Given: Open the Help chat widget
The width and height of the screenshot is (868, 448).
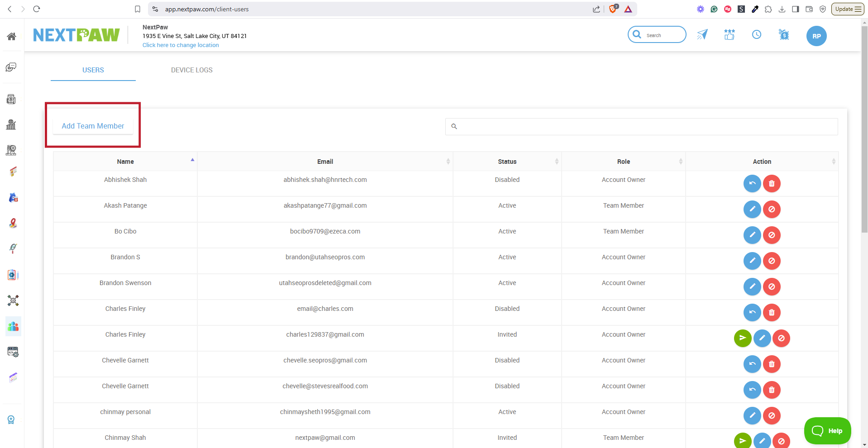Looking at the screenshot, I should pyautogui.click(x=827, y=431).
